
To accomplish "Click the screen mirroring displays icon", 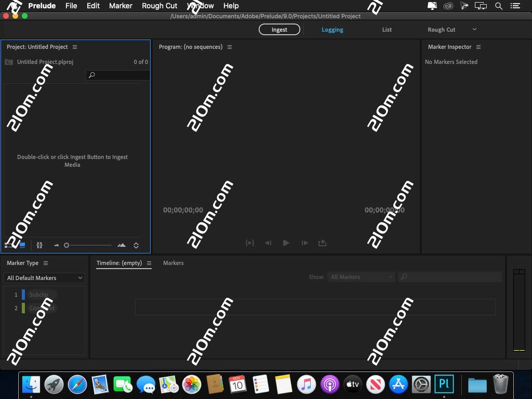I will [x=481, y=6].
